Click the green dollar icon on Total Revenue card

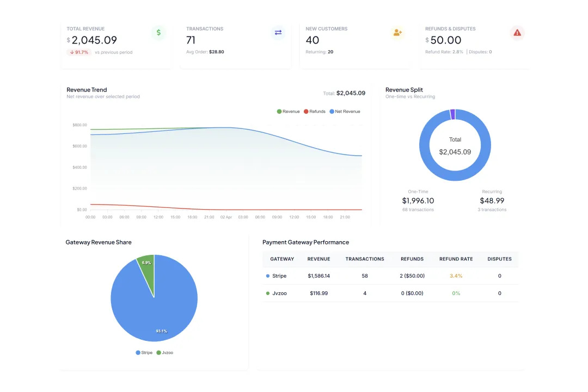[158, 33]
